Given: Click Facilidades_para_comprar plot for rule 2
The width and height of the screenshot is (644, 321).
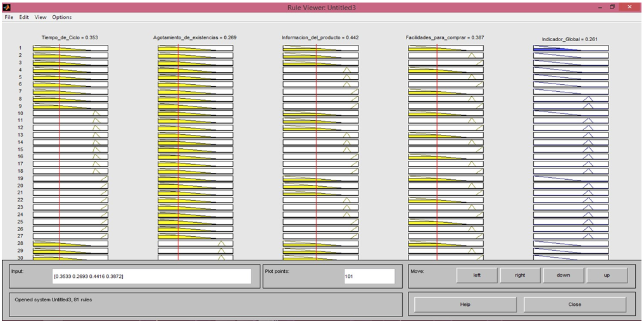Looking at the screenshot, I should click(446, 56).
